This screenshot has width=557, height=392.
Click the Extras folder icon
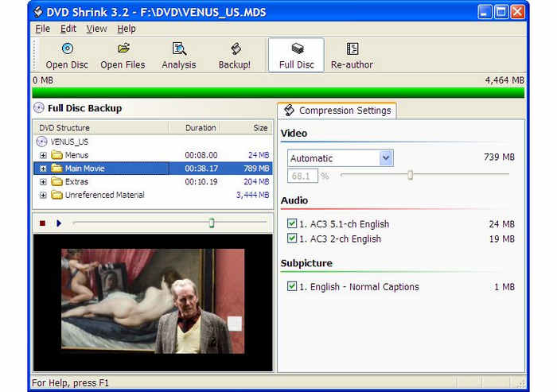coord(56,181)
